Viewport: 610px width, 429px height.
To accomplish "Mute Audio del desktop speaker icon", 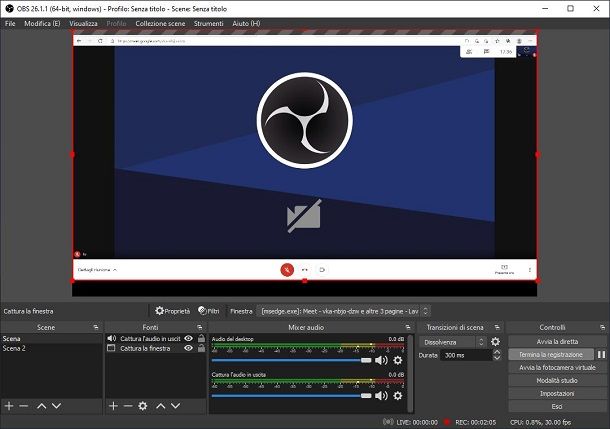I will [381, 360].
